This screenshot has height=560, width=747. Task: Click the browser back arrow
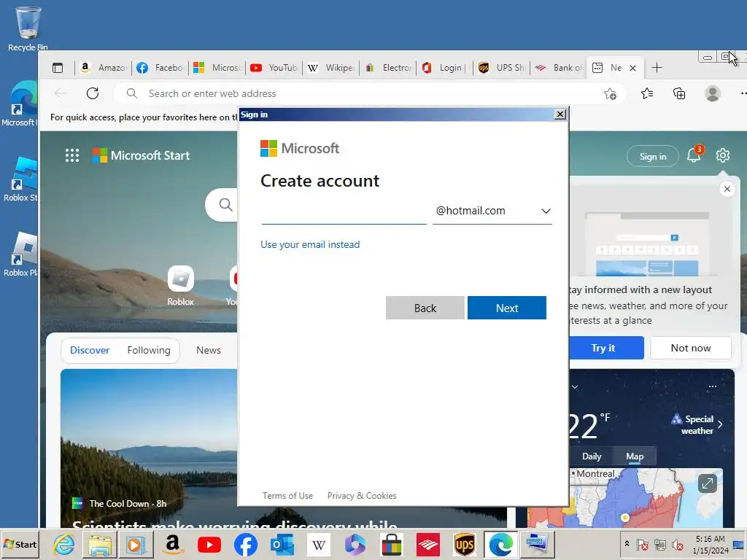click(x=60, y=93)
